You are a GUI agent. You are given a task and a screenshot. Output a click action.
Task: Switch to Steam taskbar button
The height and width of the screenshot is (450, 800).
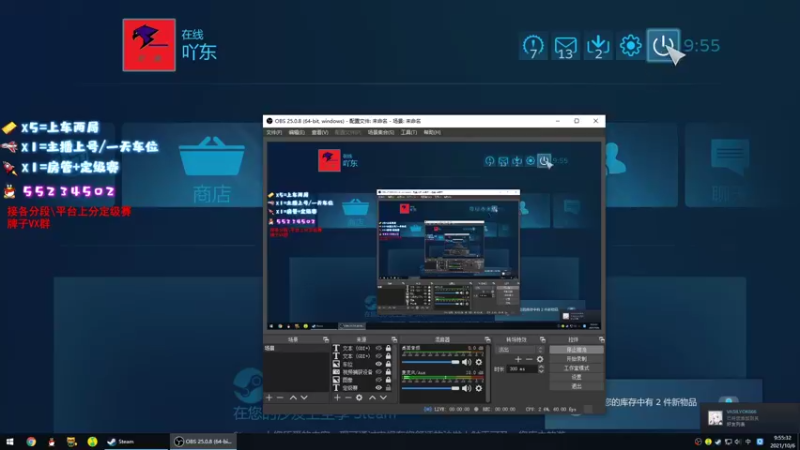[135, 442]
